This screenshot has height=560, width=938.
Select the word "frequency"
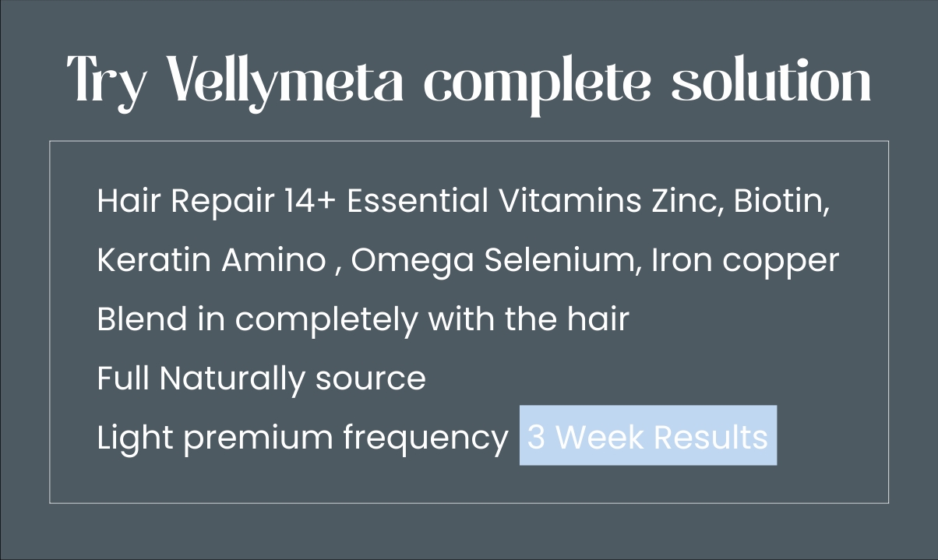(x=425, y=438)
